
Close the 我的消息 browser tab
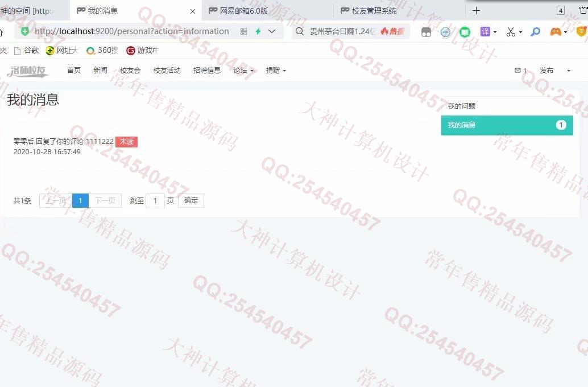click(x=193, y=11)
